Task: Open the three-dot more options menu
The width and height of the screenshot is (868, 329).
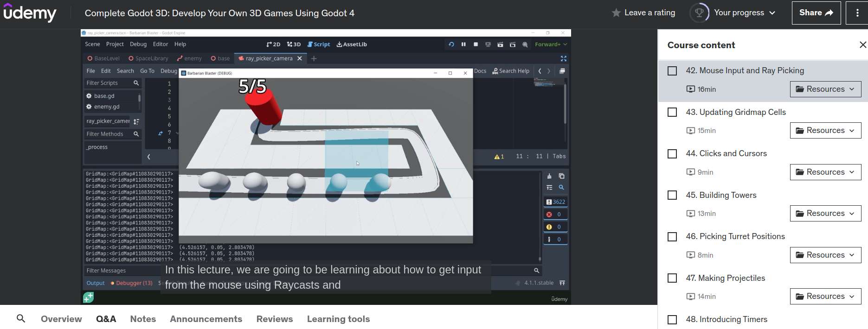Action: (x=857, y=13)
